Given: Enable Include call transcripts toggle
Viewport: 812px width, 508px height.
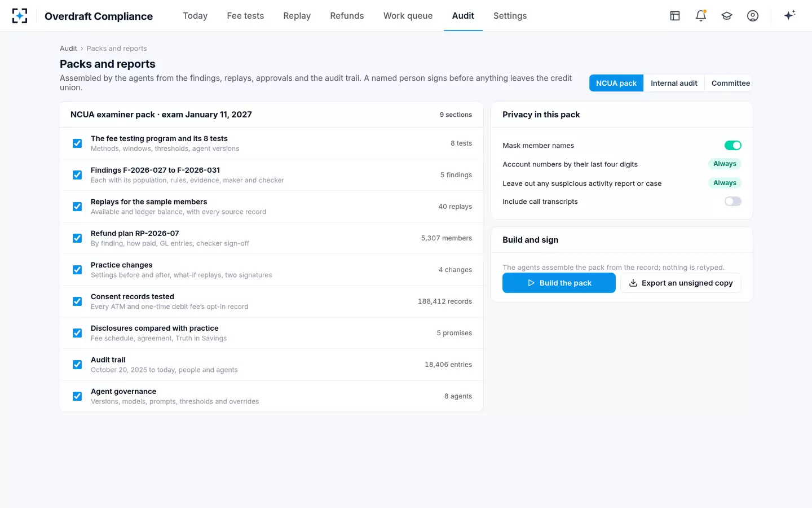Looking at the screenshot, I should point(732,202).
